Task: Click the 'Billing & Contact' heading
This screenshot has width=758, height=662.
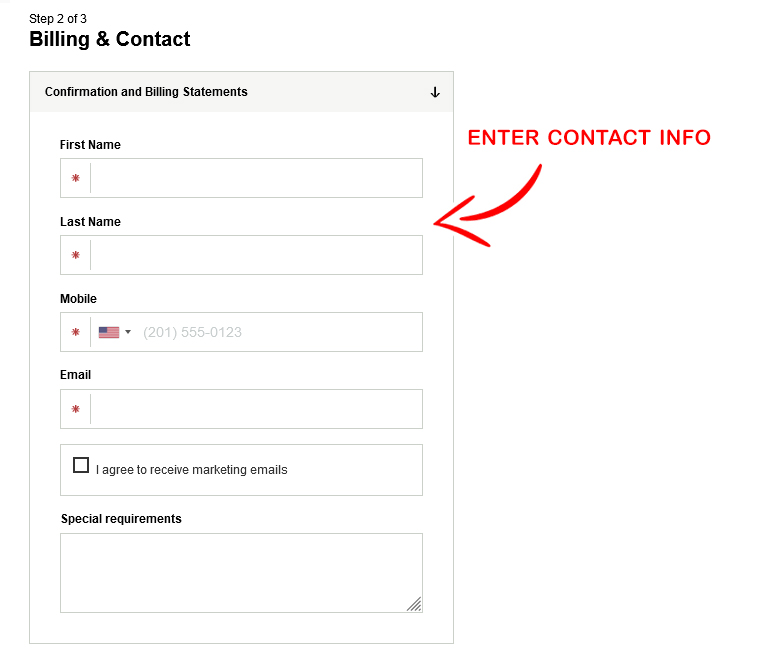Action: click(x=110, y=40)
